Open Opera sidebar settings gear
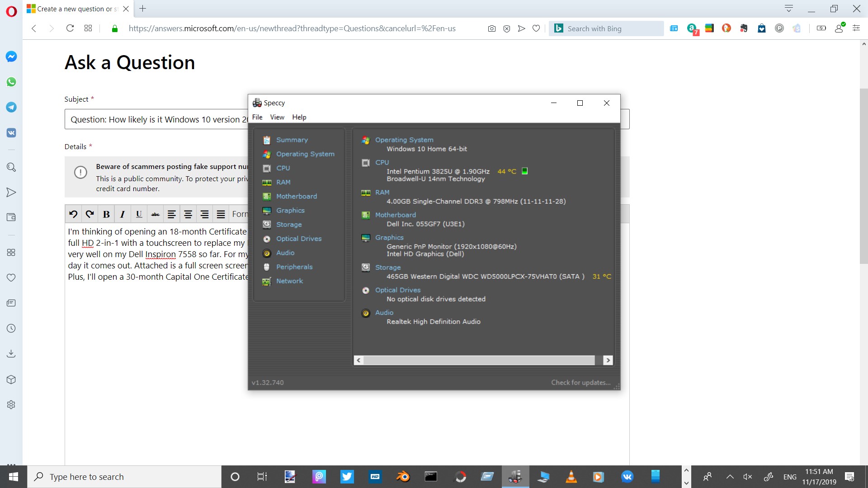This screenshot has height=488, width=868. pos(11,405)
